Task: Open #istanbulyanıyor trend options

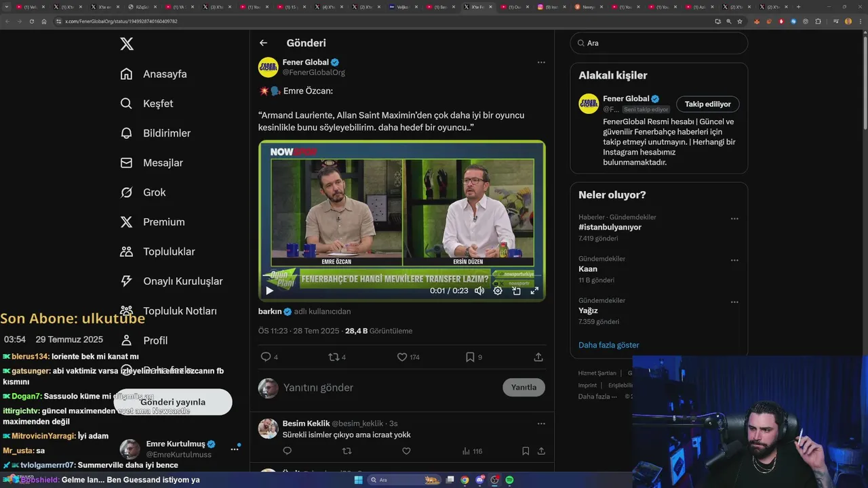Action: tap(734, 219)
